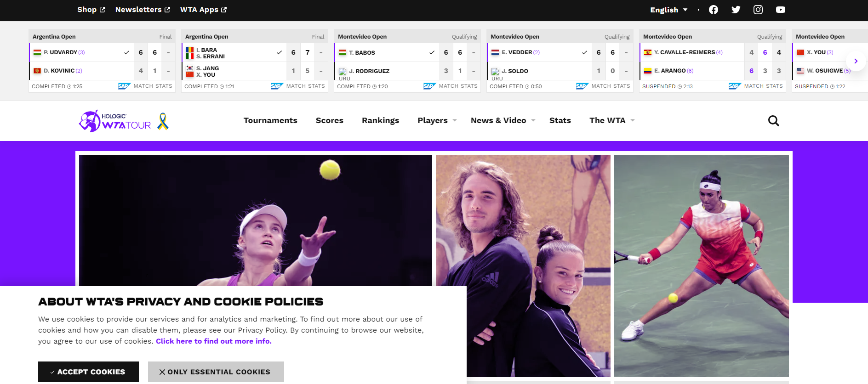
Task: Click player name J. RODRIGUEZ
Action: tap(369, 71)
